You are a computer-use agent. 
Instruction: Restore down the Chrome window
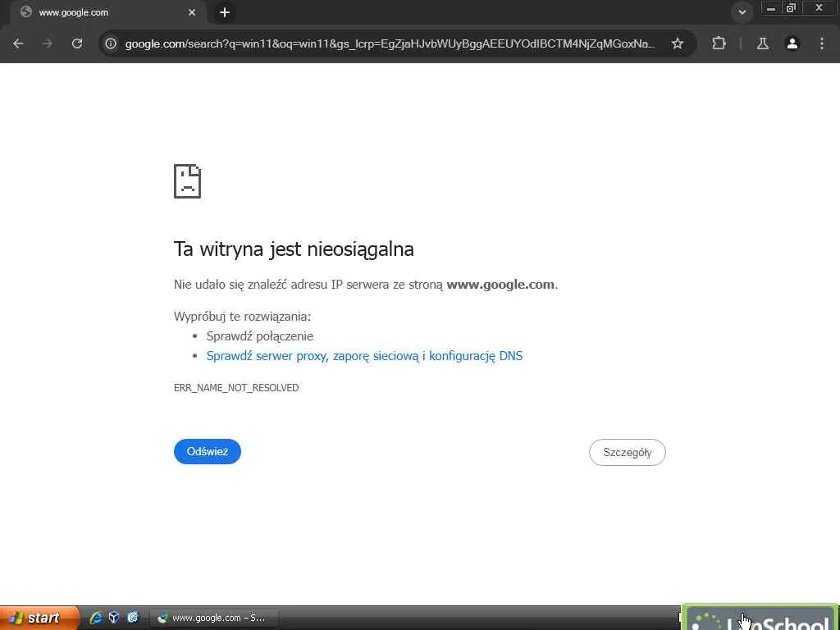792,8
